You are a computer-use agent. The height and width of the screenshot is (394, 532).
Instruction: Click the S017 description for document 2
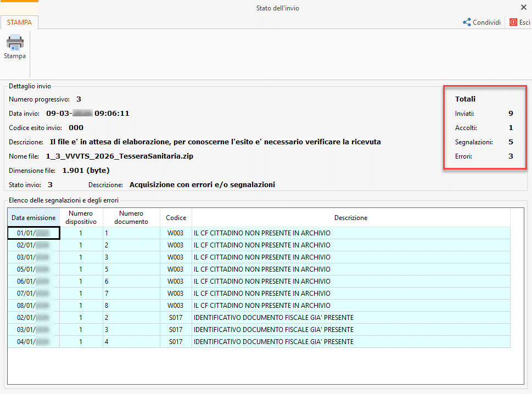[273, 318]
